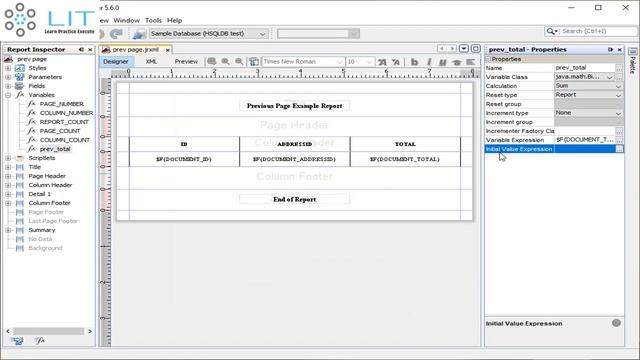Screen dimensions: 640x360
Task: Click the align left icon
Action: pyautogui.click(x=470, y=62)
